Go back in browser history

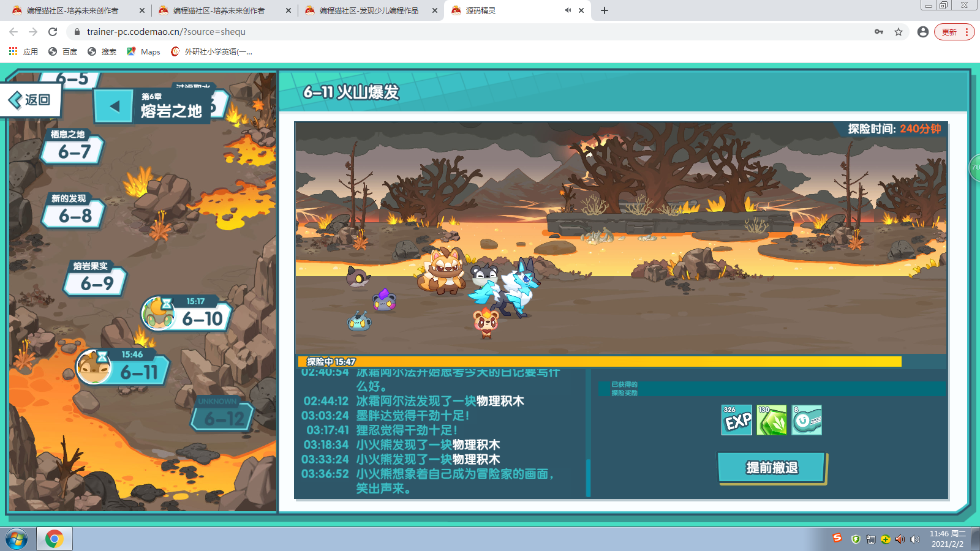[x=13, y=32]
